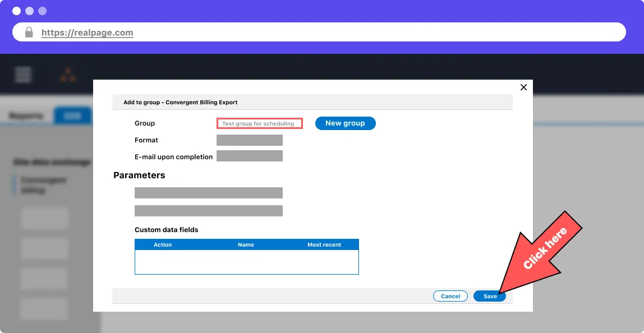This screenshot has height=333, width=644.
Task: Click the realpage.com URL in address bar
Action: point(88,33)
